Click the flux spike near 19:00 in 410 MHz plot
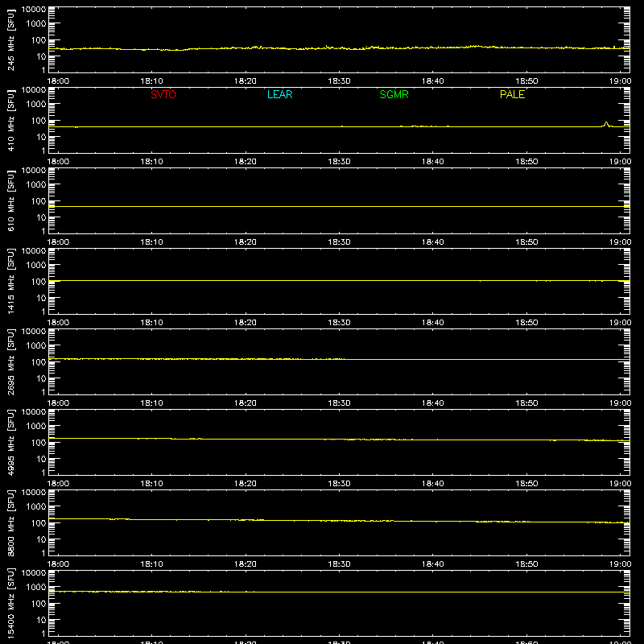Viewport: 644px width, 644px height. (x=606, y=124)
